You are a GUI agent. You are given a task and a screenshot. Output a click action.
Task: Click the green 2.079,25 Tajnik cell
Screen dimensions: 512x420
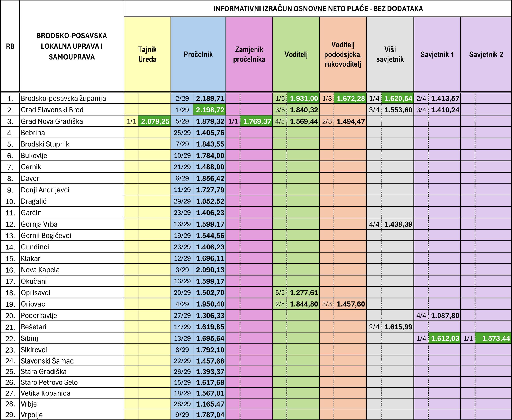155,121
